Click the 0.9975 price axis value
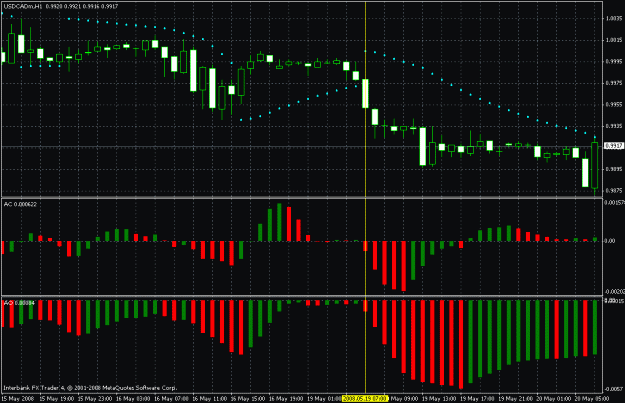The height and width of the screenshot is (403, 625). [x=614, y=83]
